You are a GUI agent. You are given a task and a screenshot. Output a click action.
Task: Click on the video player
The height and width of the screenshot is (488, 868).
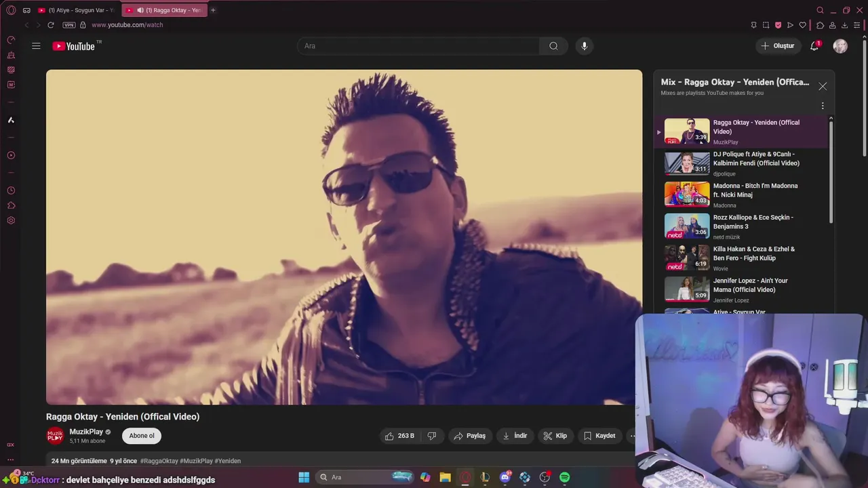click(344, 237)
